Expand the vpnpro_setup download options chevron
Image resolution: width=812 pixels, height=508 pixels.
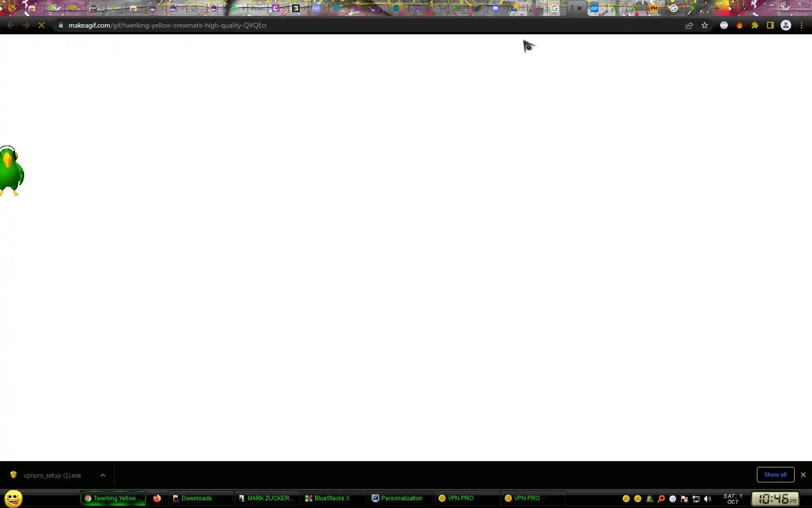[103, 475]
